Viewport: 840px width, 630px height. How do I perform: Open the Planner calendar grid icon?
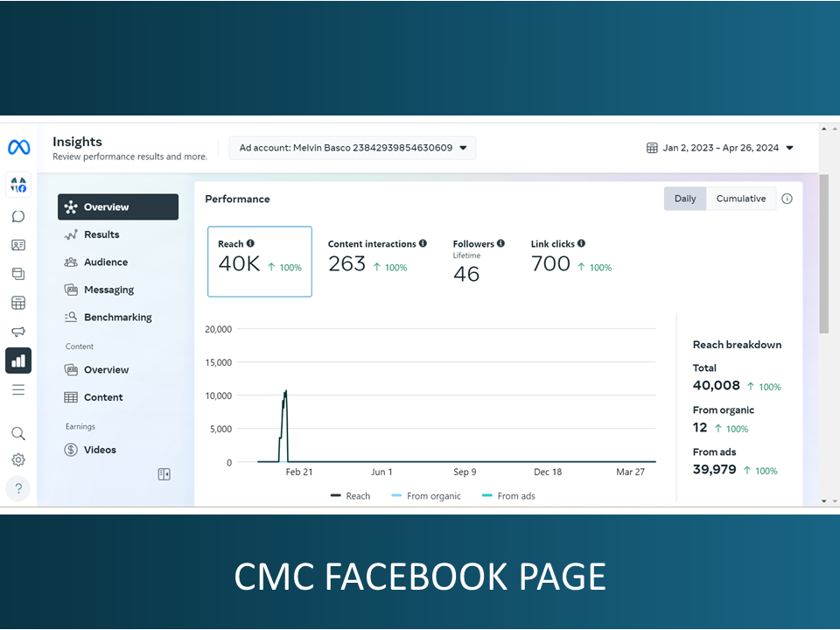point(18,303)
